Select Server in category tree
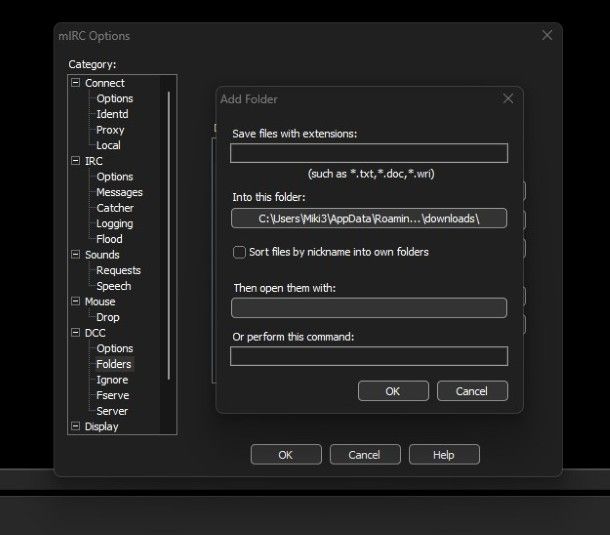Viewport: 610px width, 535px height. [x=112, y=411]
